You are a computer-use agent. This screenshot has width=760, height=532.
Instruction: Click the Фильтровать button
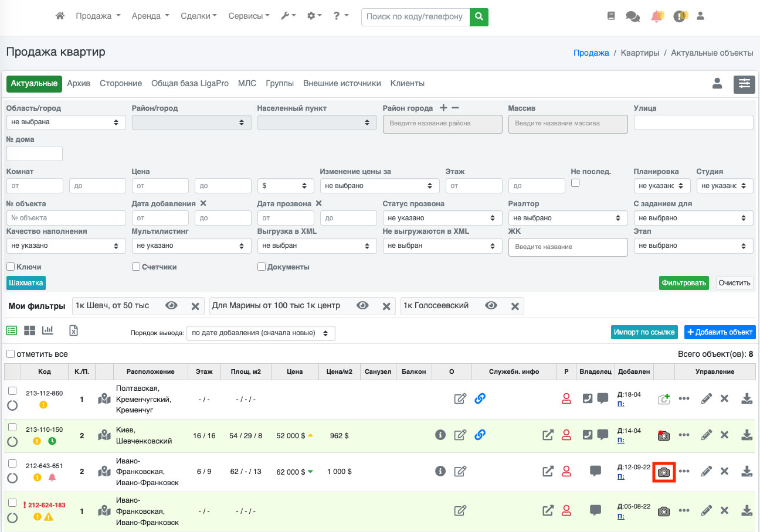684,283
